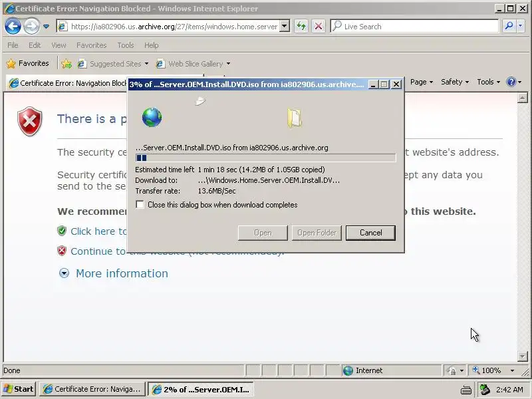This screenshot has width=532, height=399.
Task: Open the recent pages dropdown arrow
Action: tap(46, 27)
